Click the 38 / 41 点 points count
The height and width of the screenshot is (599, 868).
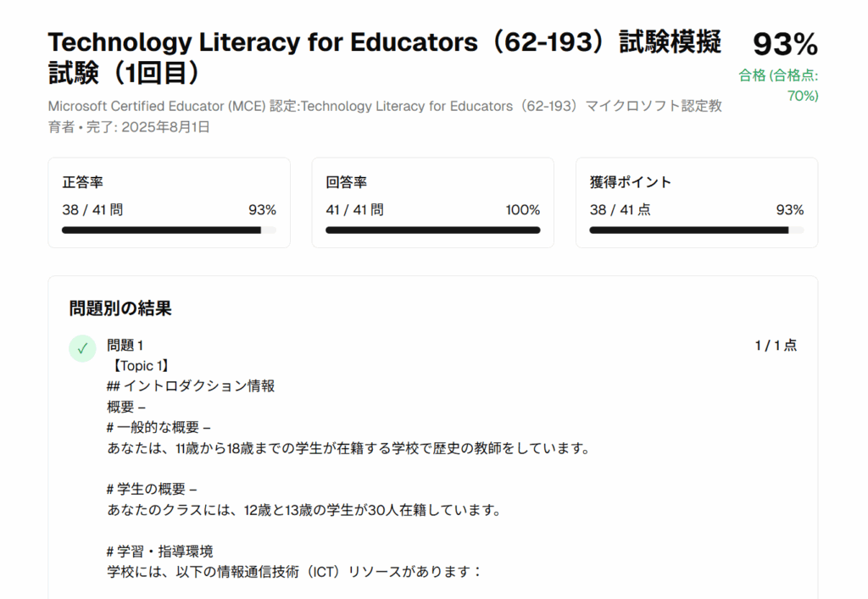(620, 209)
